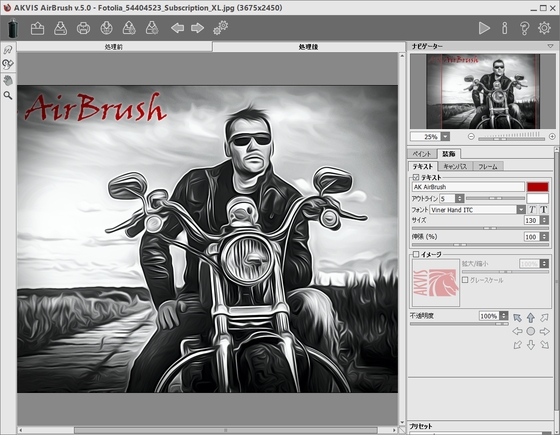Print the image with printer icon

[x=83, y=28]
